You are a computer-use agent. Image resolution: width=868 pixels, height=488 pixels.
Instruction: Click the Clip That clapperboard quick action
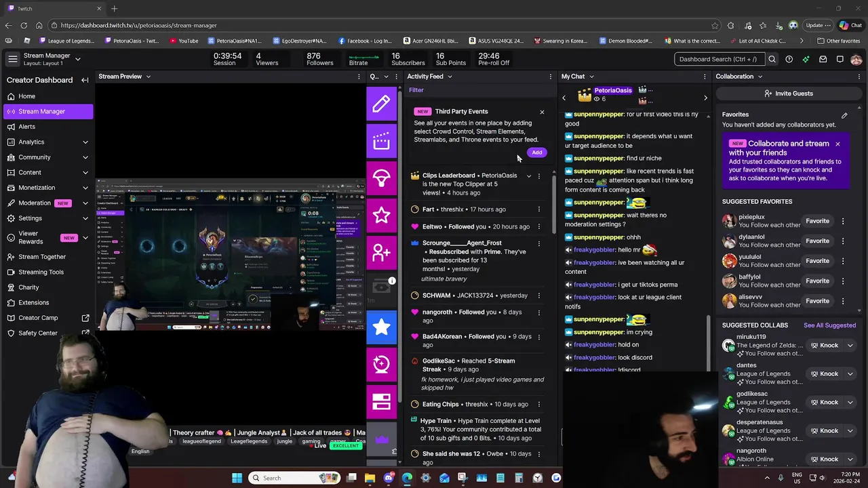coord(381,141)
